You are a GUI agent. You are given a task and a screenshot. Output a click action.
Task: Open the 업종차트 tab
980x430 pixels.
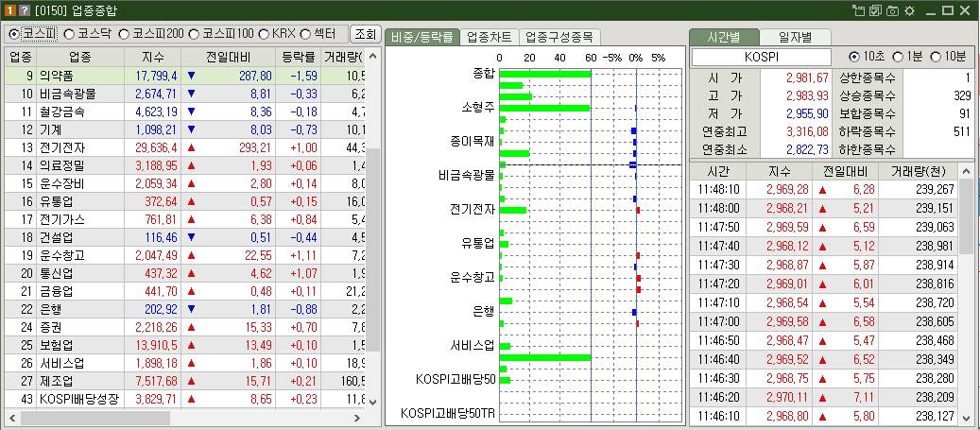(490, 37)
